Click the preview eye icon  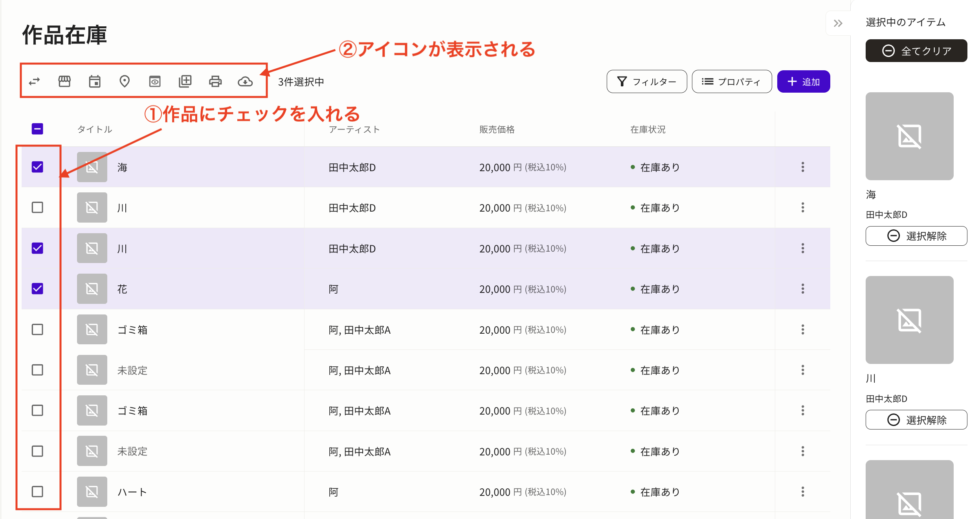coord(155,81)
